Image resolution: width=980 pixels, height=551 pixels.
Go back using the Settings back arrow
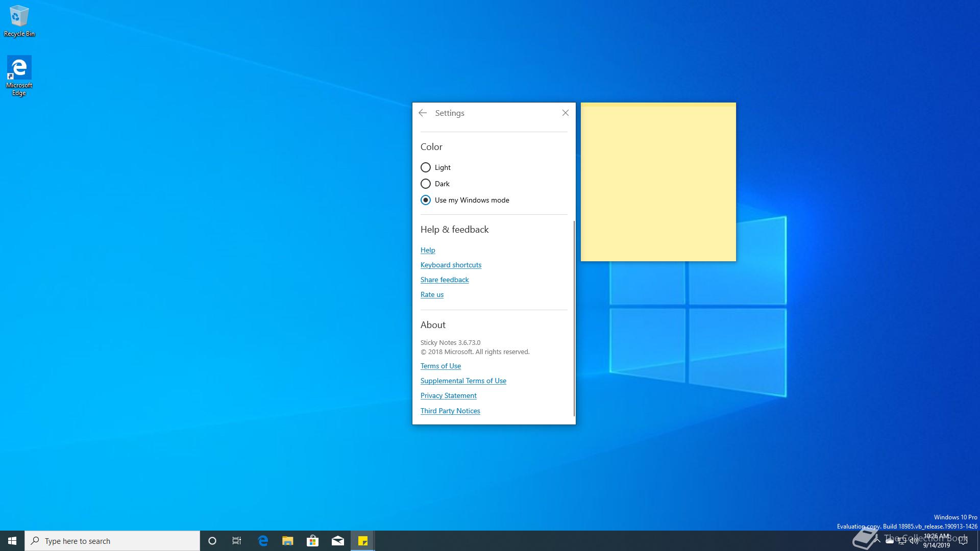(x=423, y=113)
